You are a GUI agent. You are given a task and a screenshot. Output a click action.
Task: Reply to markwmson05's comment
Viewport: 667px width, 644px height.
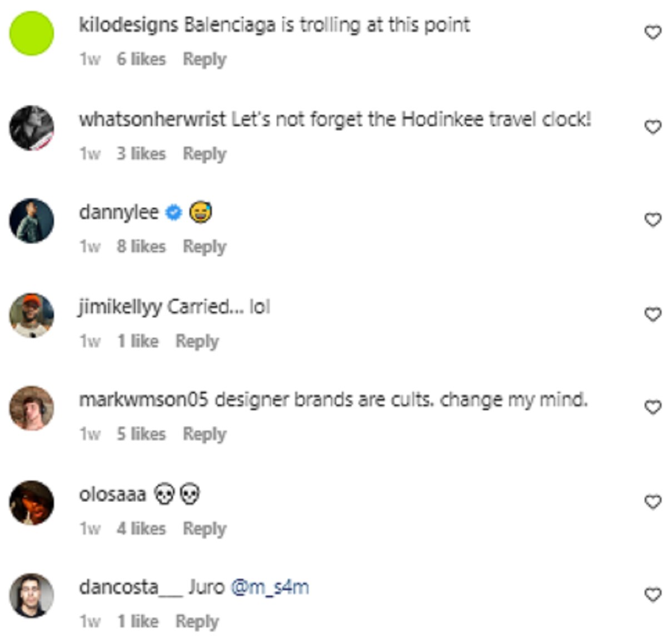[x=205, y=433]
